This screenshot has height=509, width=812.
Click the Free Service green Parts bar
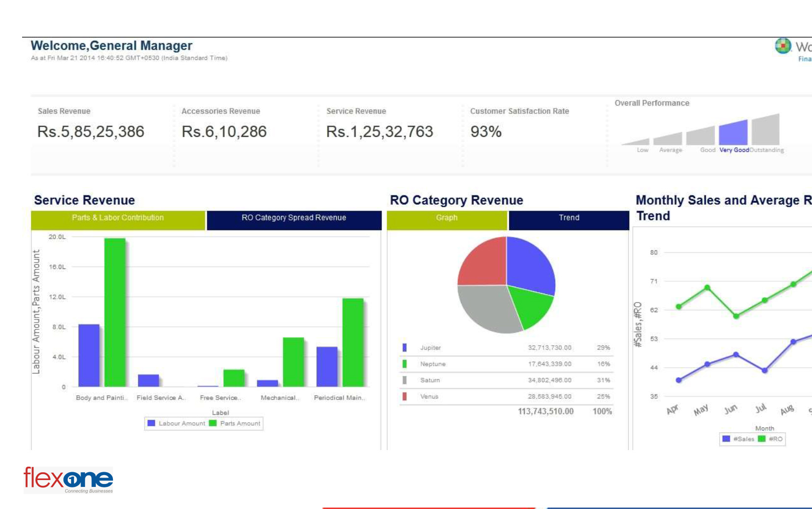234,378
